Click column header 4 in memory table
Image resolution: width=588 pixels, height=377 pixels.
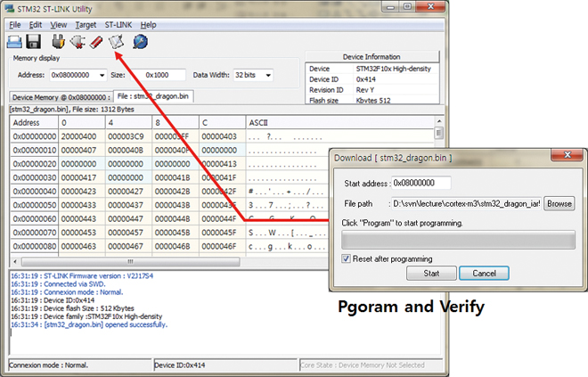pos(128,123)
